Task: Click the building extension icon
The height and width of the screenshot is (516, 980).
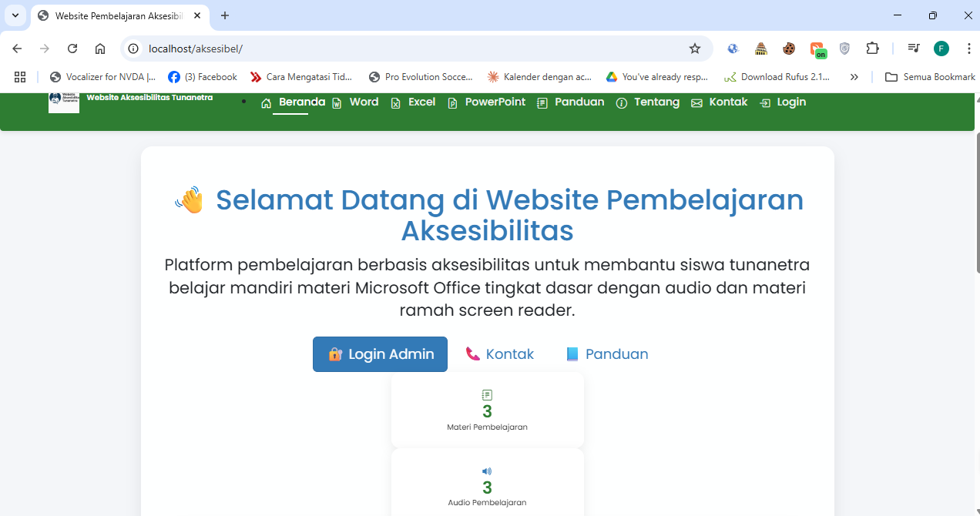Action: 761,49
